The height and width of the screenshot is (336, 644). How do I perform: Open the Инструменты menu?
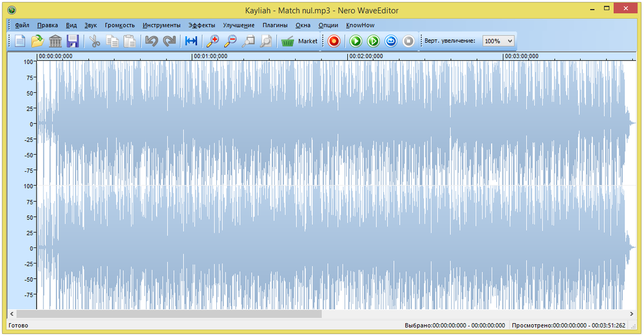tap(162, 25)
